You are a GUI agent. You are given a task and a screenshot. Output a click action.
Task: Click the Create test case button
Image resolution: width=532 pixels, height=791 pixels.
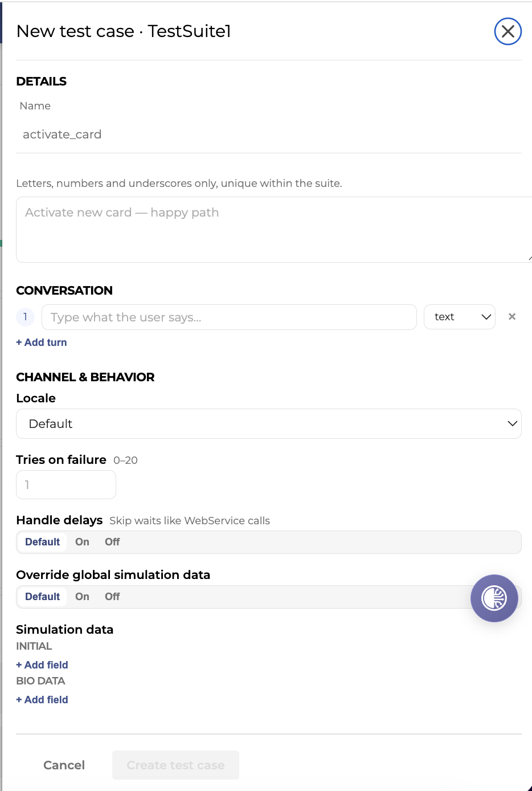pos(175,765)
